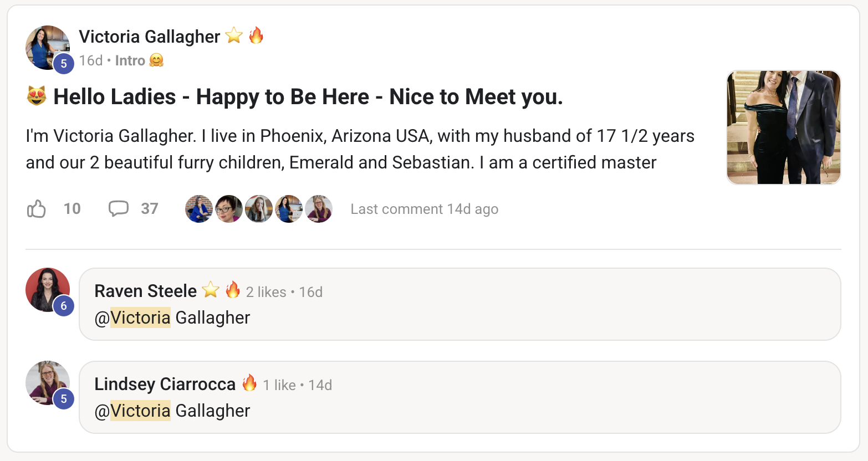This screenshot has height=461, width=868.
Task: Click the comment bubble icon
Action: [x=118, y=208]
